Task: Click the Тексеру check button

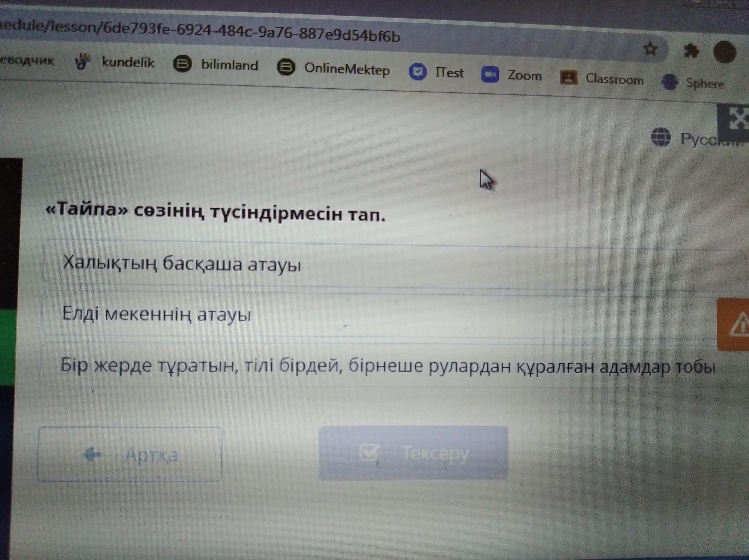Action: point(414,453)
